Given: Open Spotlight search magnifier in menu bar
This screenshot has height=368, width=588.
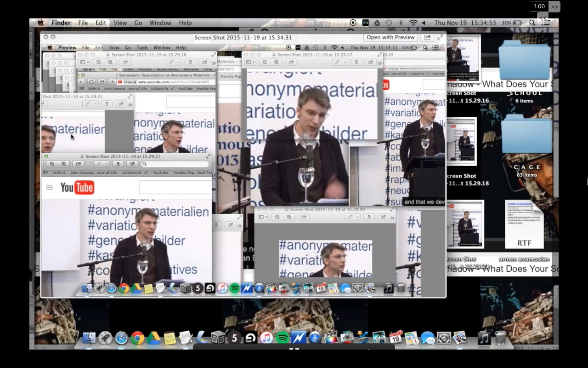Looking at the screenshot, I should [532, 23].
